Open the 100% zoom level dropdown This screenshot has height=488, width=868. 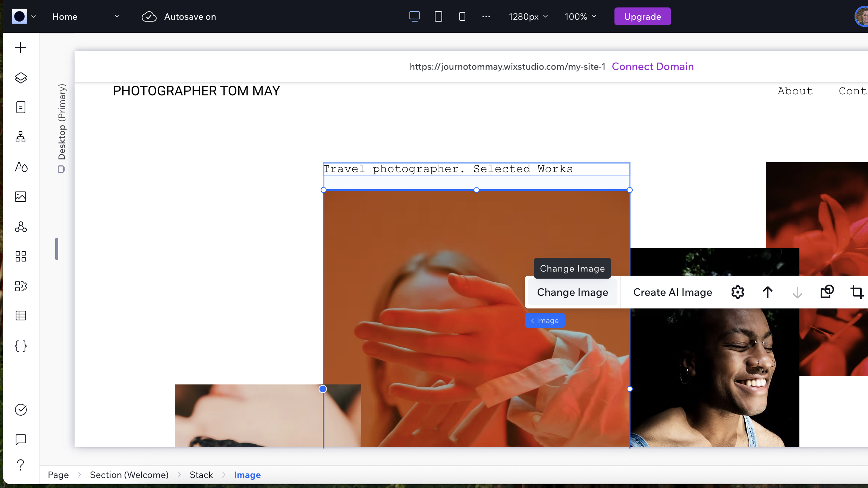[x=580, y=16]
